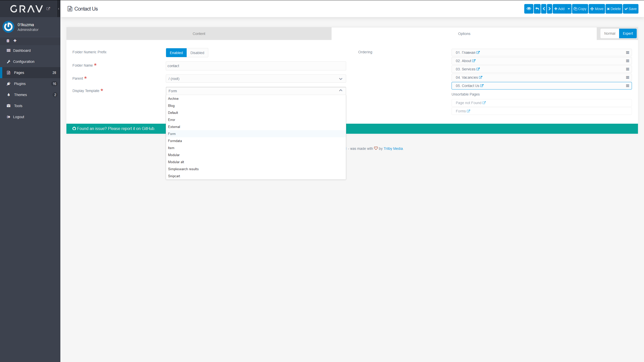Grab the drag handle on 03. Services row

(627, 69)
